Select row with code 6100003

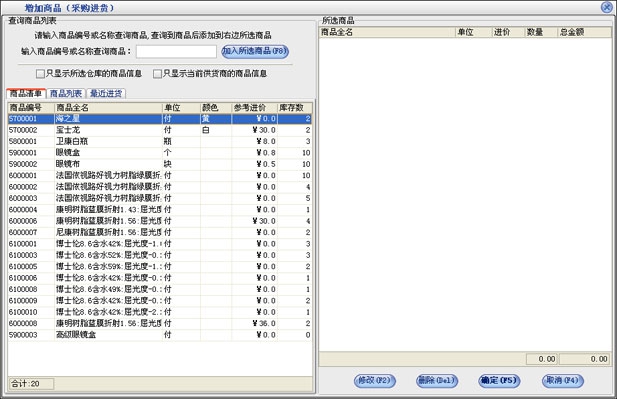tap(160, 255)
